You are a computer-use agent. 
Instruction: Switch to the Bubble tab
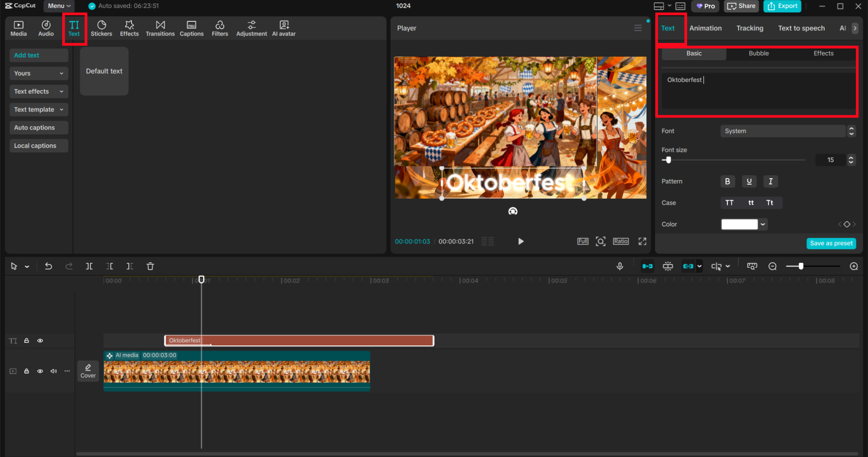point(758,53)
